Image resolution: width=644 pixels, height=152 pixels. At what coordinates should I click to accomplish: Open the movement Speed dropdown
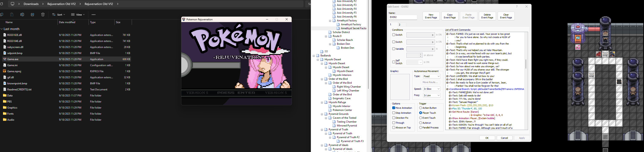pos(432,89)
